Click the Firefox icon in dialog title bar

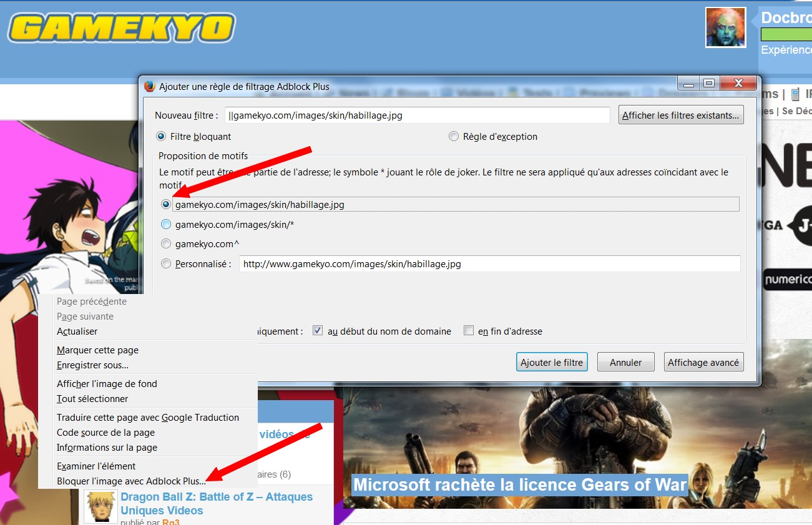[x=150, y=86]
